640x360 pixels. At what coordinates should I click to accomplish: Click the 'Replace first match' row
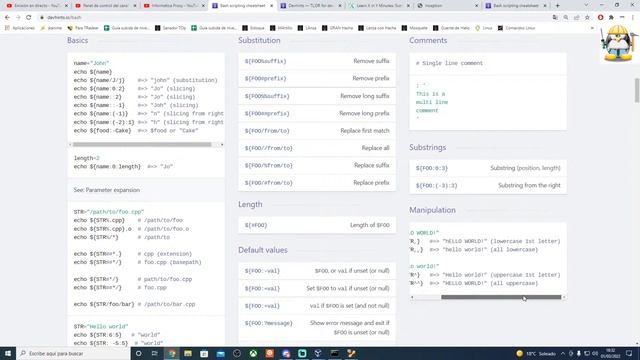pyautogui.click(x=317, y=131)
